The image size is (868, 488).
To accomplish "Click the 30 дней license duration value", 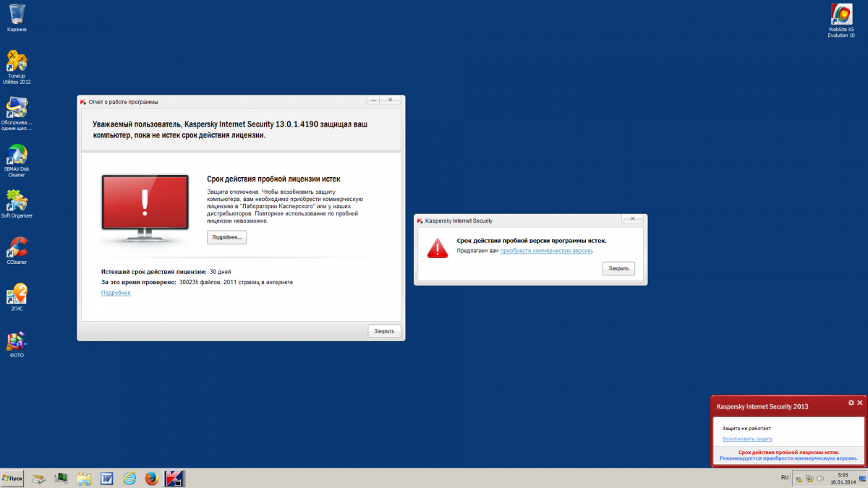I will [220, 271].
